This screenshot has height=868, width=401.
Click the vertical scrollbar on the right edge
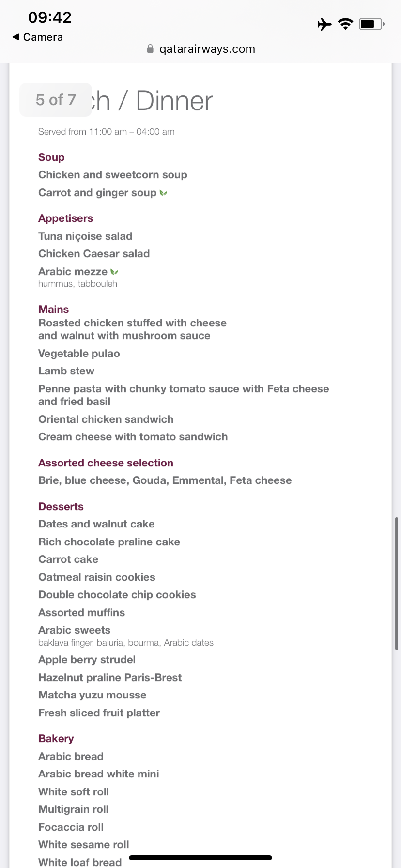396,584
